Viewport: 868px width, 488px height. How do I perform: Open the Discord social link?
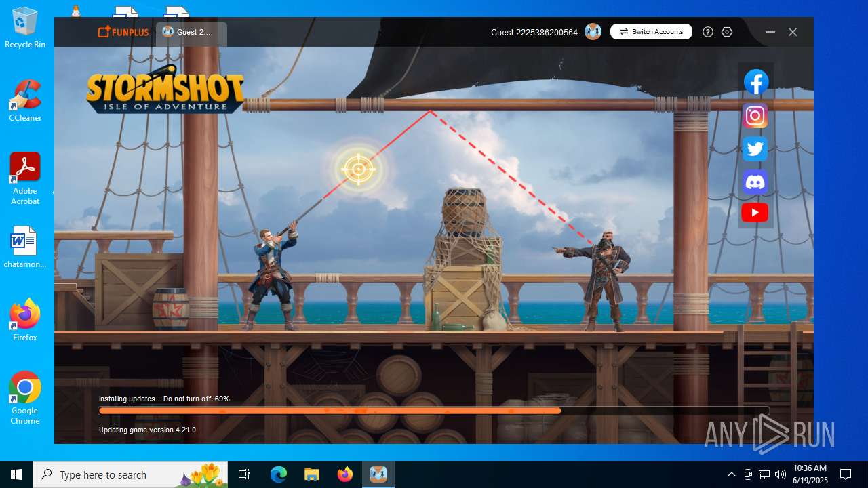(x=755, y=181)
